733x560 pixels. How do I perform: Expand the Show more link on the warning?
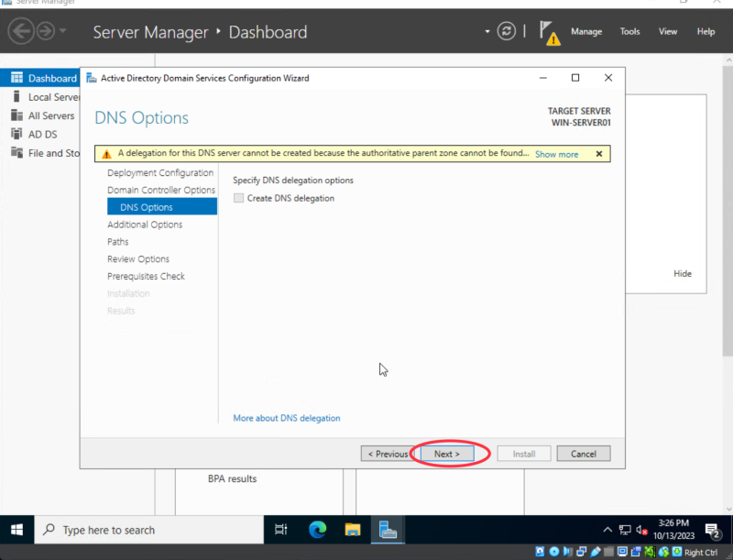pyautogui.click(x=557, y=154)
